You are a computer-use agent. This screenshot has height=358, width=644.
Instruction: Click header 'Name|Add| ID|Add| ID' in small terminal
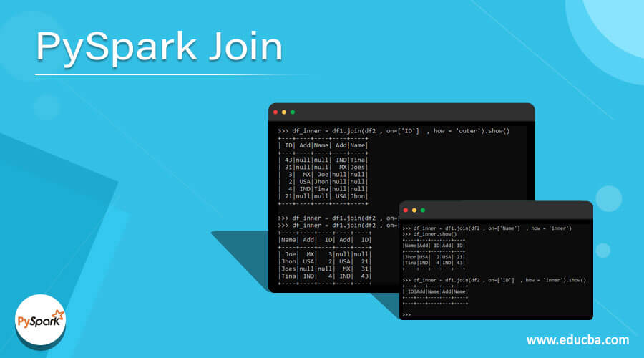pos(434,246)
